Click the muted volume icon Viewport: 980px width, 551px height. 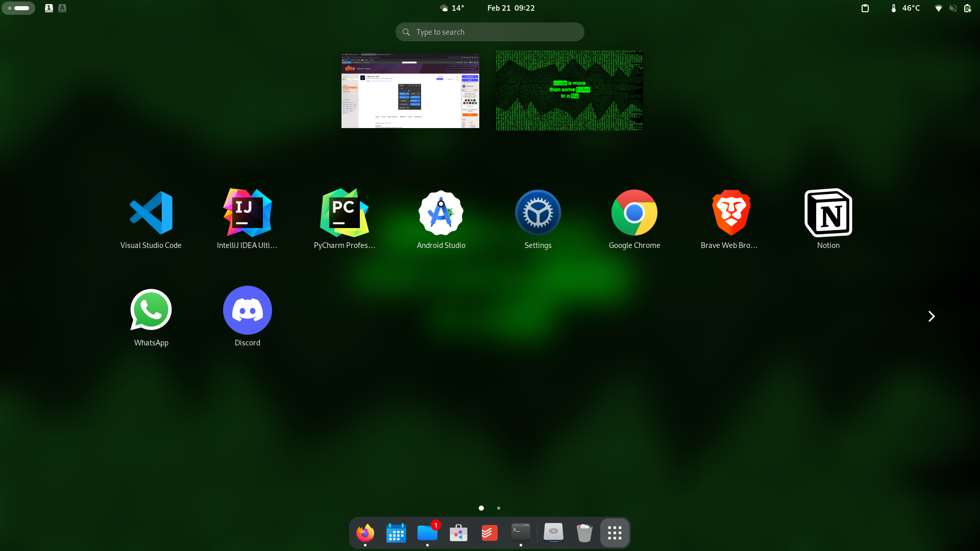coord(953,8)
